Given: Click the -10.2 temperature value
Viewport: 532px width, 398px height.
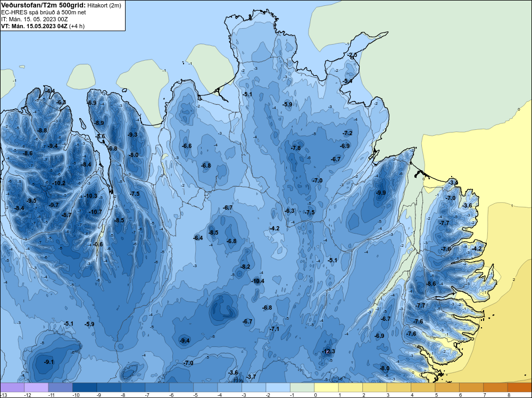Looking at the screenshot, I should (x=59, y=183).
